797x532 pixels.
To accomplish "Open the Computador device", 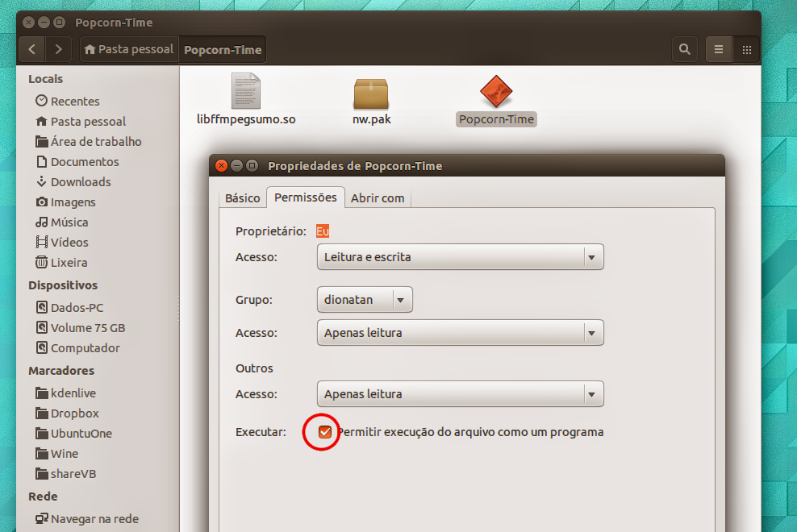I will point(77,348).
